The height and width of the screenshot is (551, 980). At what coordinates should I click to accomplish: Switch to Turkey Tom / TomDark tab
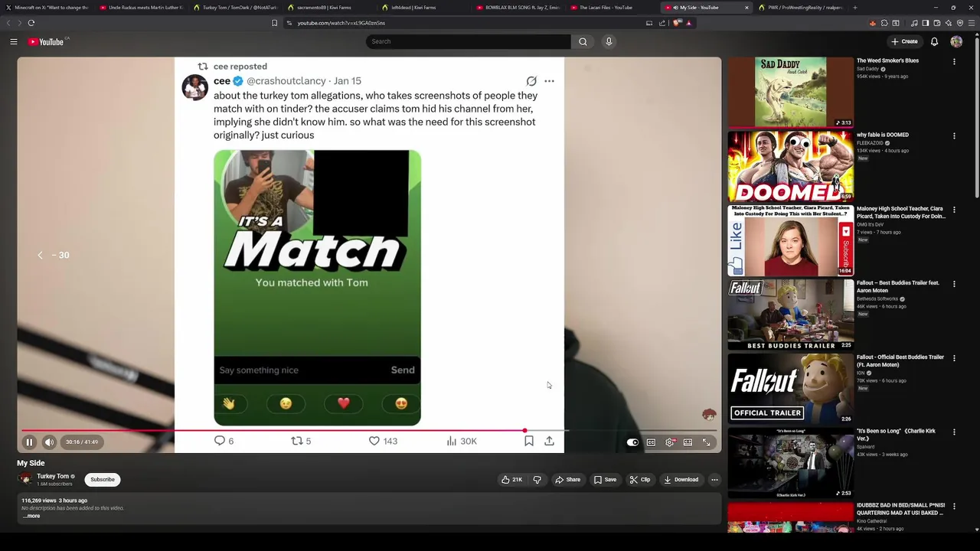click(x=236, y=8)
